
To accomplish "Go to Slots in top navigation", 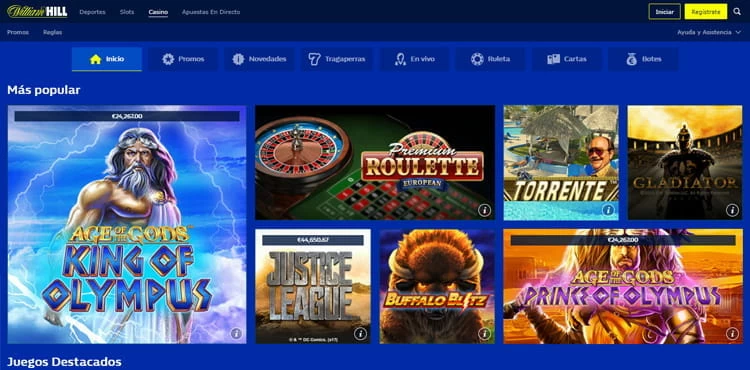I will click(127, 12).
